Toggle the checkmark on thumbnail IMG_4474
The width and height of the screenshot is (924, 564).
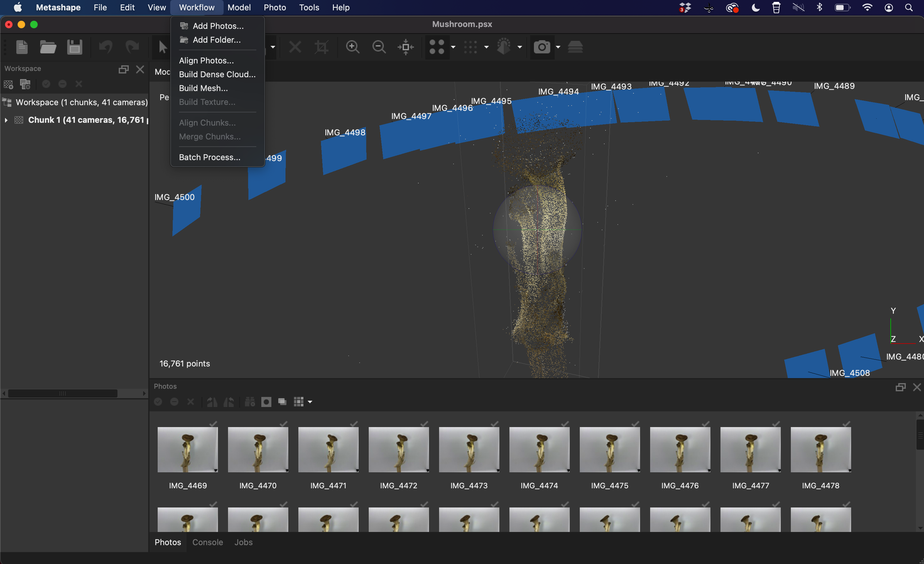tap(565, 424)
